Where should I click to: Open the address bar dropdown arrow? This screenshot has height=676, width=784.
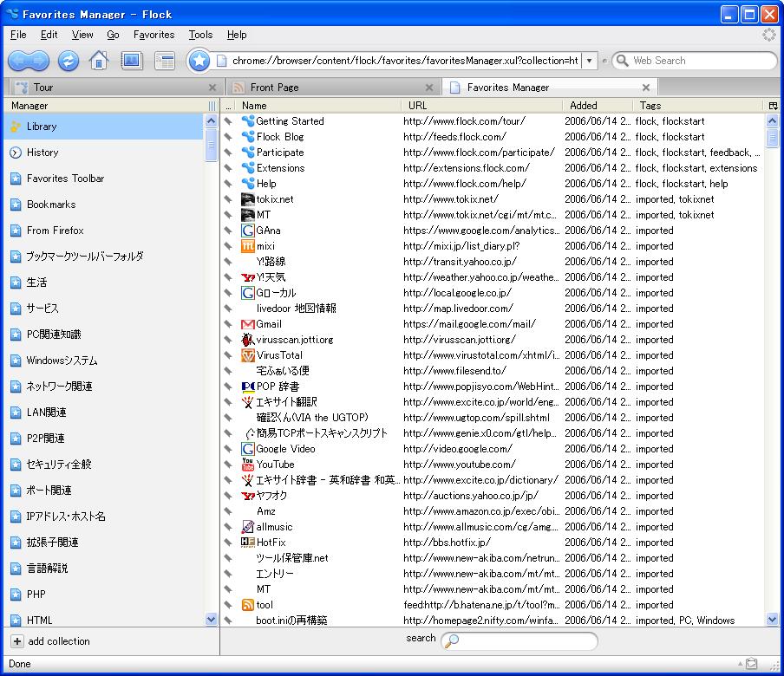coord(590,61)
